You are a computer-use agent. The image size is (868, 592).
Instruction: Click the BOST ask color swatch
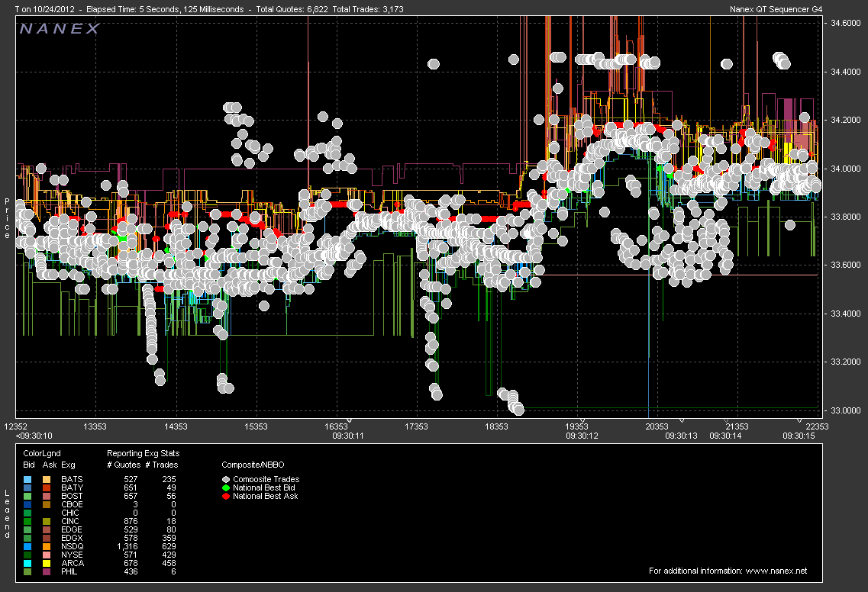[x=47, y=497]
